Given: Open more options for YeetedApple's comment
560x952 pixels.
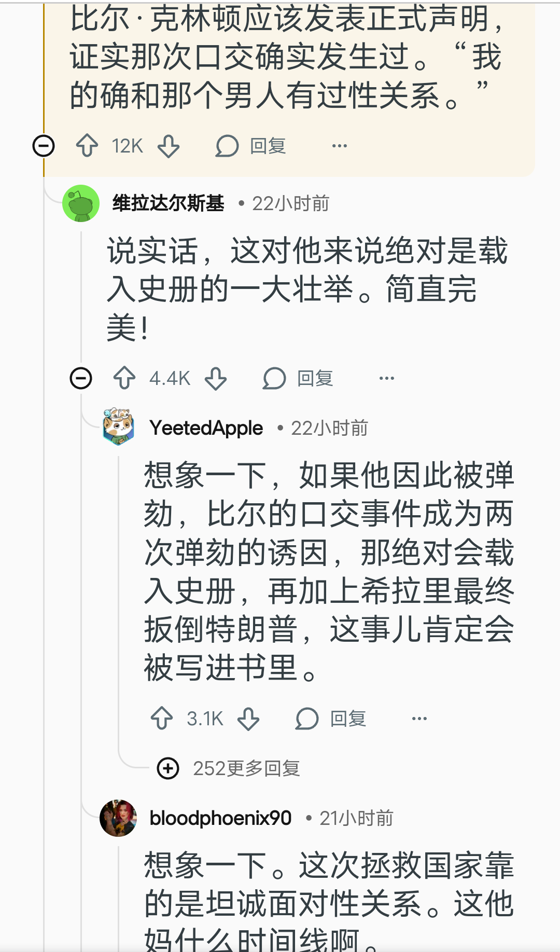Looking at the screenshot, I should pos(419,719).
